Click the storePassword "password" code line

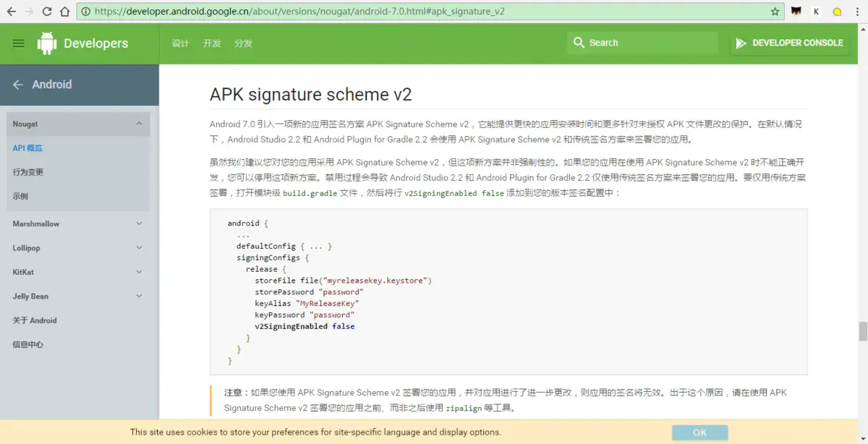[309, 292]
